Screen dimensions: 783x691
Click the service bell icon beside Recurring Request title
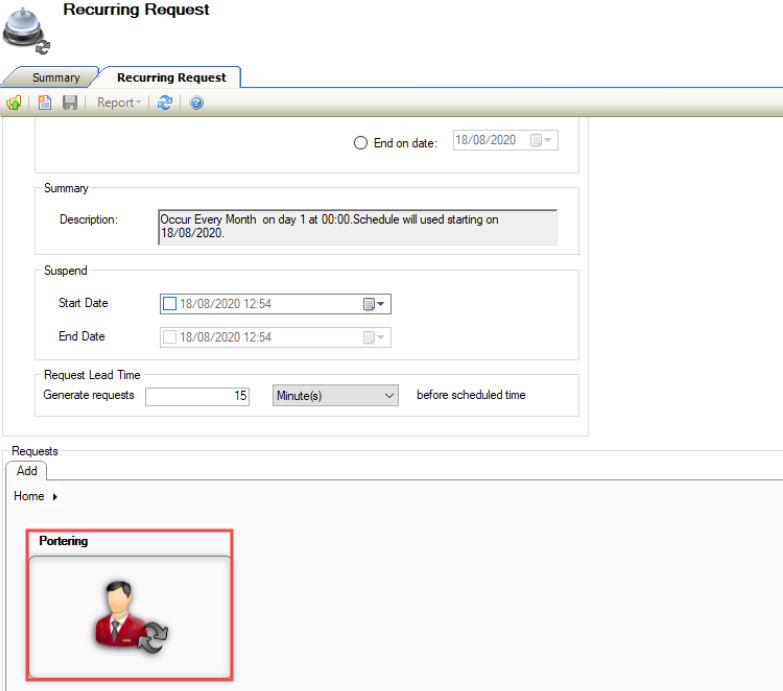tap(25, 28)
